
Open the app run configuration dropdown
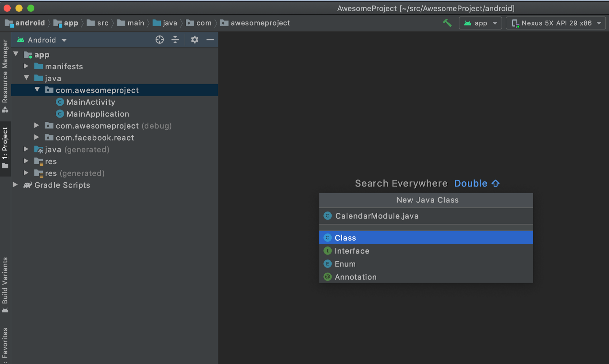[x=480, y=23]
